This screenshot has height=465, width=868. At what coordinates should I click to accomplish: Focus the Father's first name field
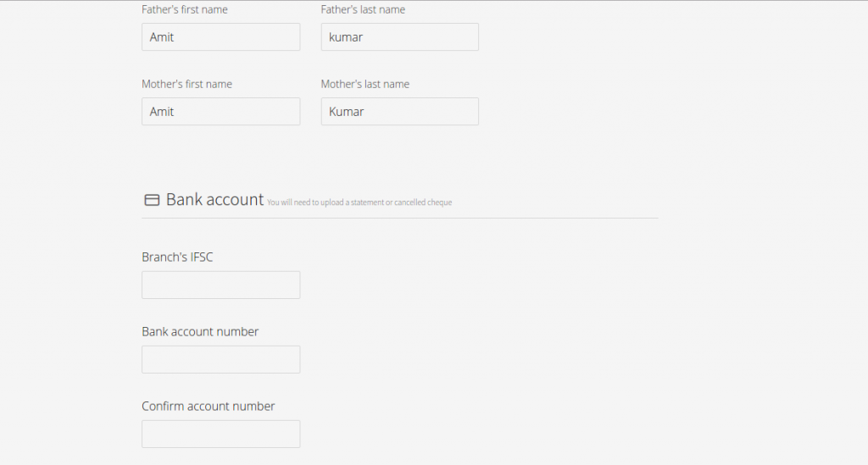[x=221, y=37]
